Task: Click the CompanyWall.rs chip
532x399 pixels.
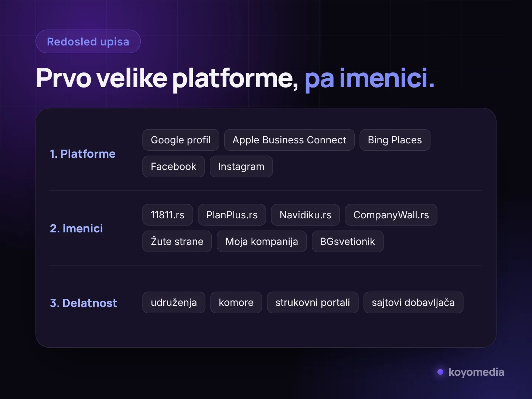Action: (391, 215)
